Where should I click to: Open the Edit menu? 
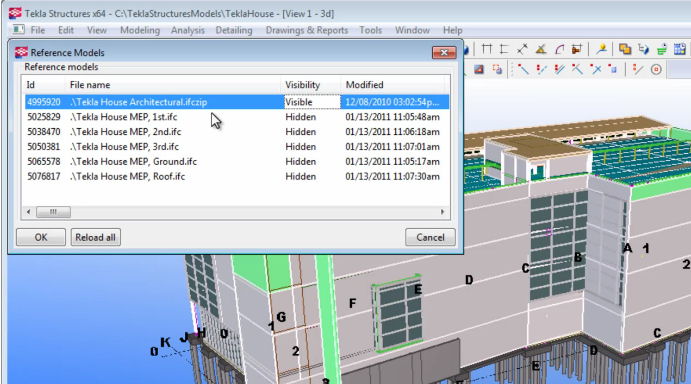(x=66, y=30)
